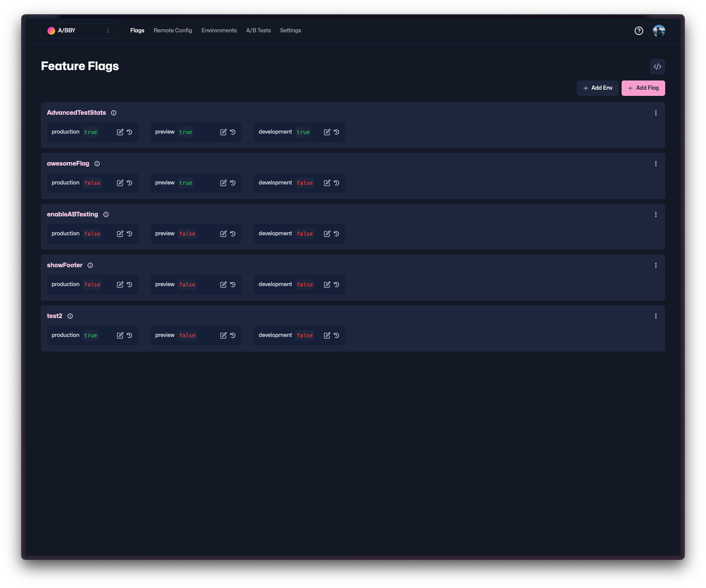706x588 pixels.
Task: Edit showFooter production value
Action: click(x=120, y=285)
